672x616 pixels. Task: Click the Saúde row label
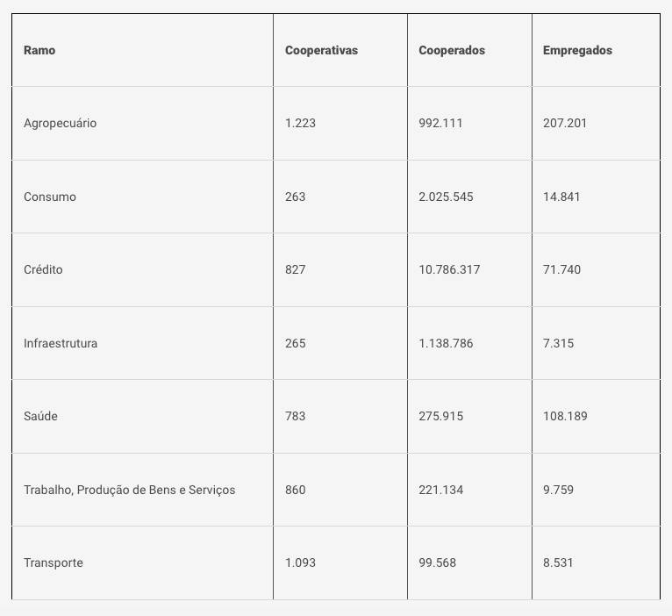click(x=40, y=416)
